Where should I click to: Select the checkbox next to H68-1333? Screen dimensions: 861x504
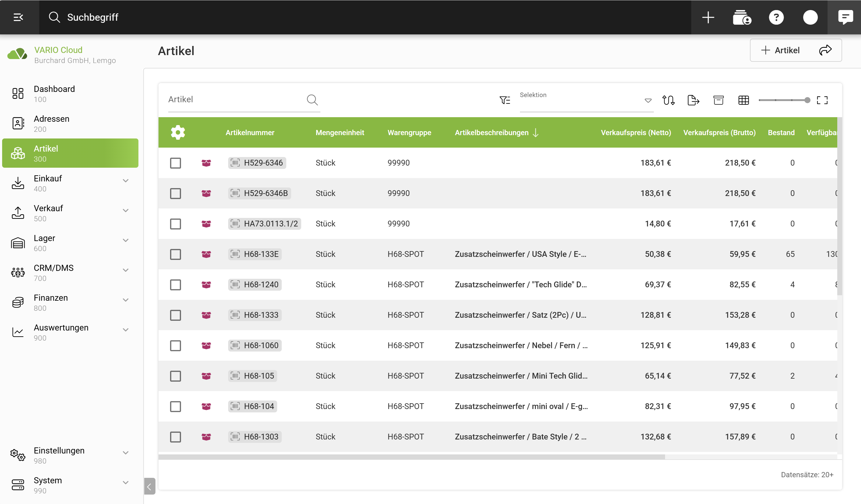click(x=176, y=315)
